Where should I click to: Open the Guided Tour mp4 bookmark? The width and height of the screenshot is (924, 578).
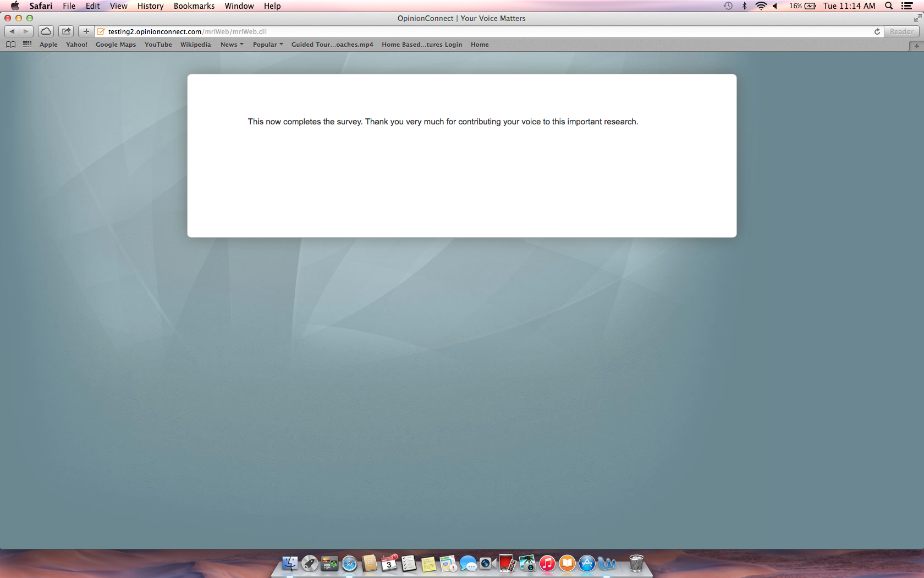point(332,45)
